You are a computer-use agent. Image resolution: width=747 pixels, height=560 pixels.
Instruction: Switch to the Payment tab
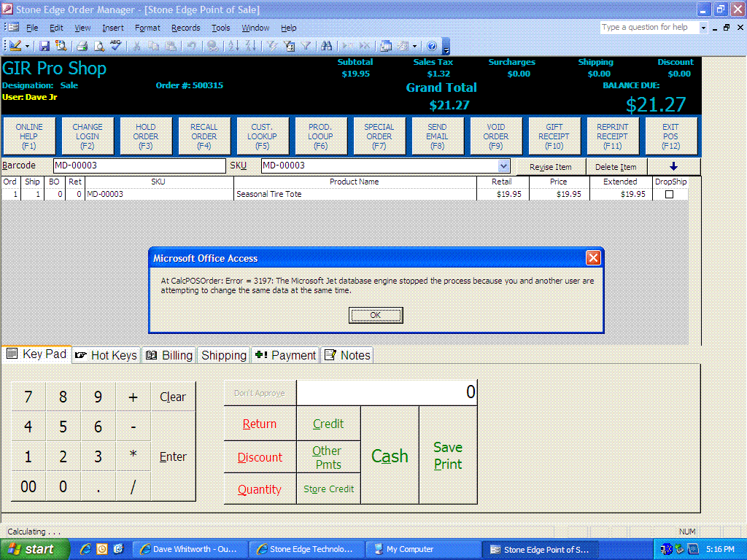pyautogui.click(x=285, y=355)
